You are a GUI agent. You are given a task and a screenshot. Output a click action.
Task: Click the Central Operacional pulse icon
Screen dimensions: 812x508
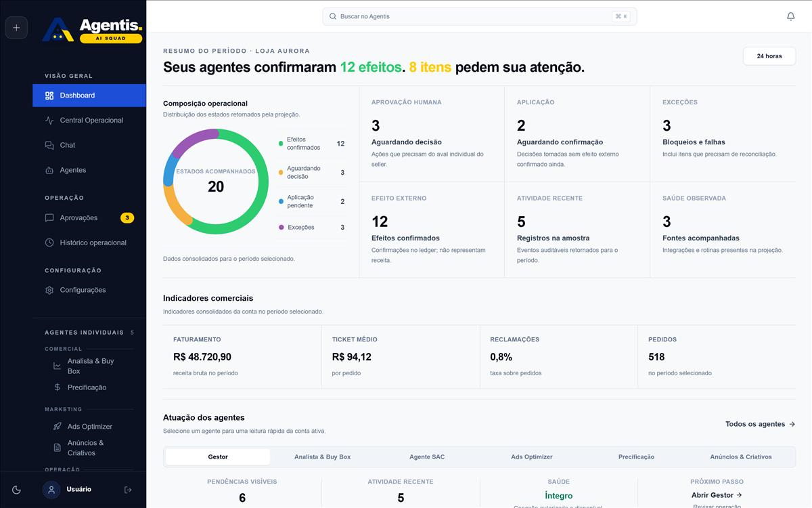coord(49,121)
